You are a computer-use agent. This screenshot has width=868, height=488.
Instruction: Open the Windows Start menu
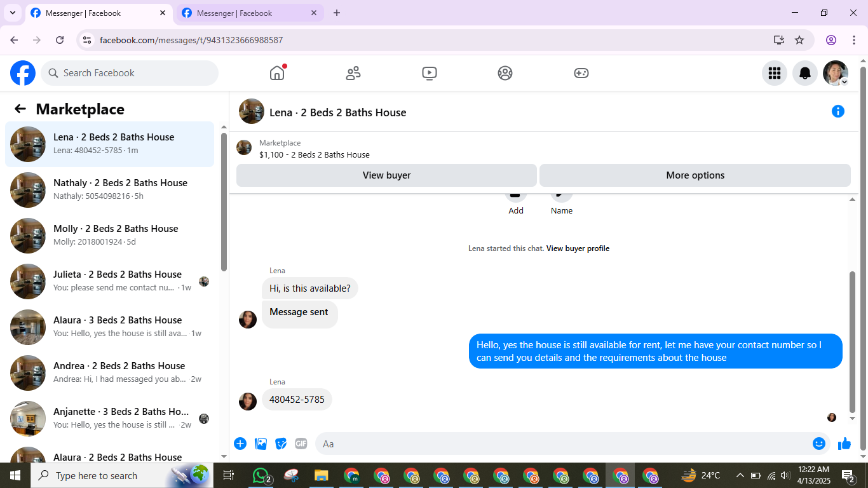tap(15, 475)
